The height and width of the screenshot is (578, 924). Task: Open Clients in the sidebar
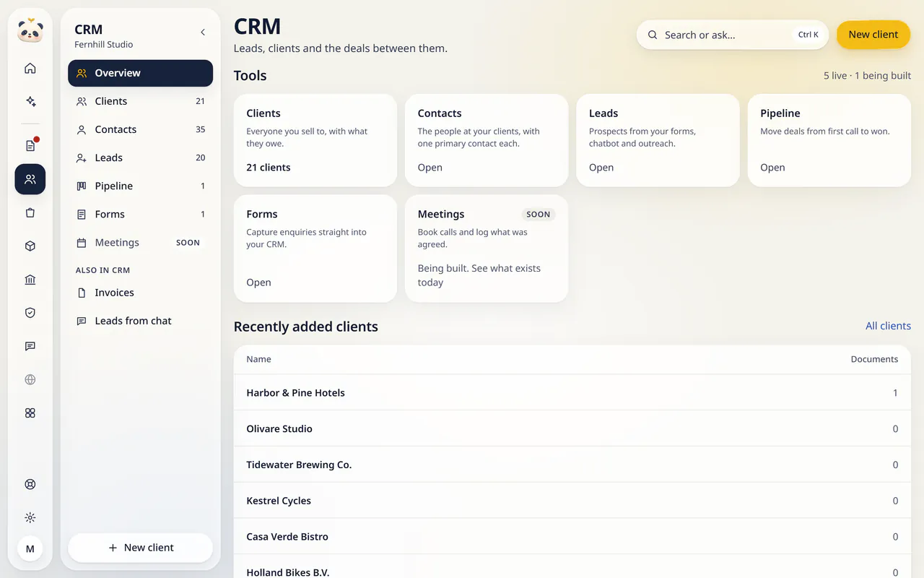[141, 101]
